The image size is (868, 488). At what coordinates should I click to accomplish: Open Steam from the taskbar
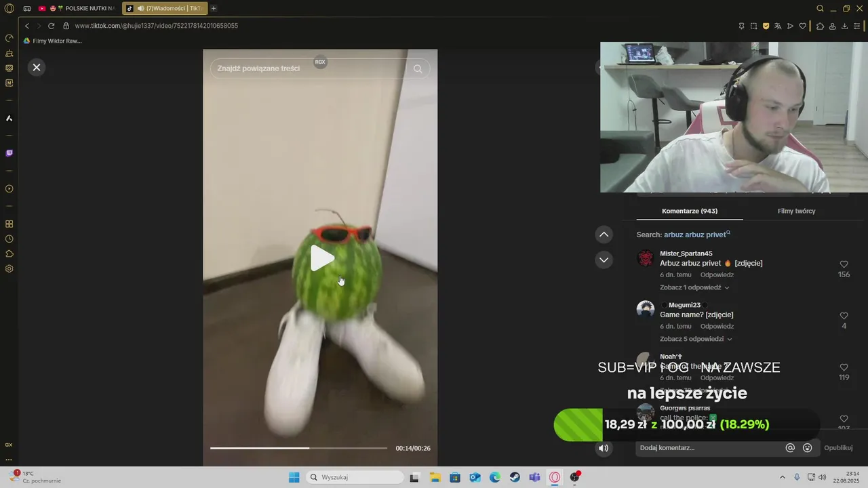point(515,477)
